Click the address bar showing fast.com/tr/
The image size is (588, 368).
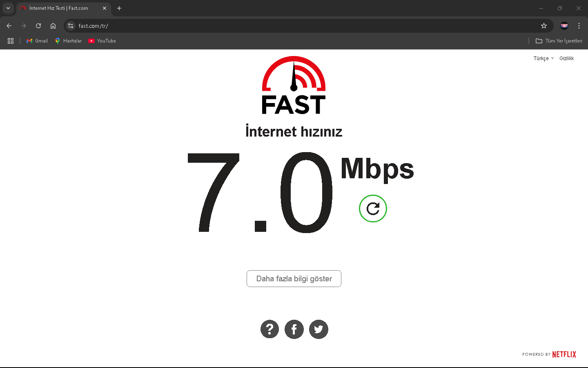coord(302,26)
